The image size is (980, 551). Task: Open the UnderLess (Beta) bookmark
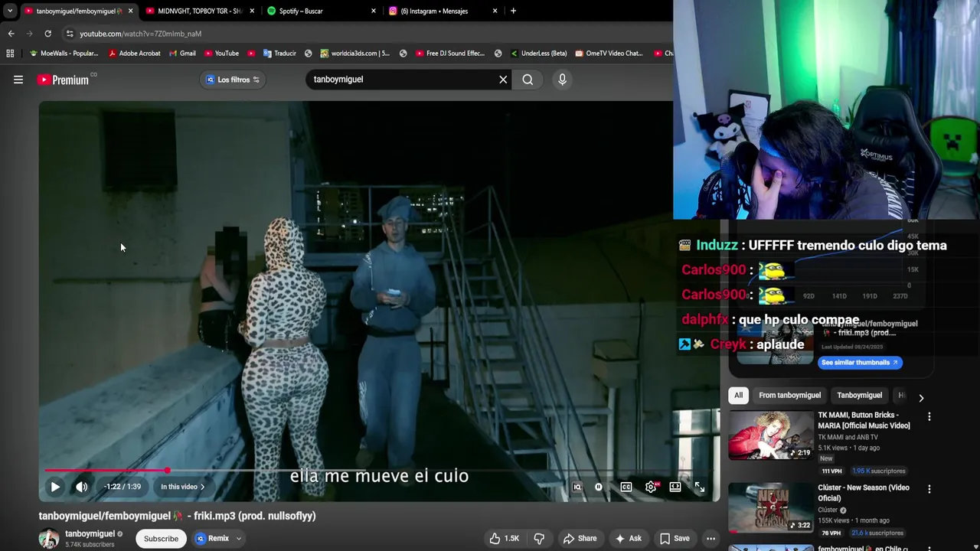(537, 54)
